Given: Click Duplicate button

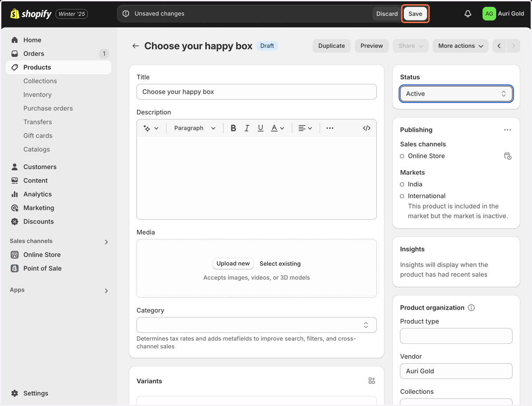Looking at the screenshot, I should point(332,46).
